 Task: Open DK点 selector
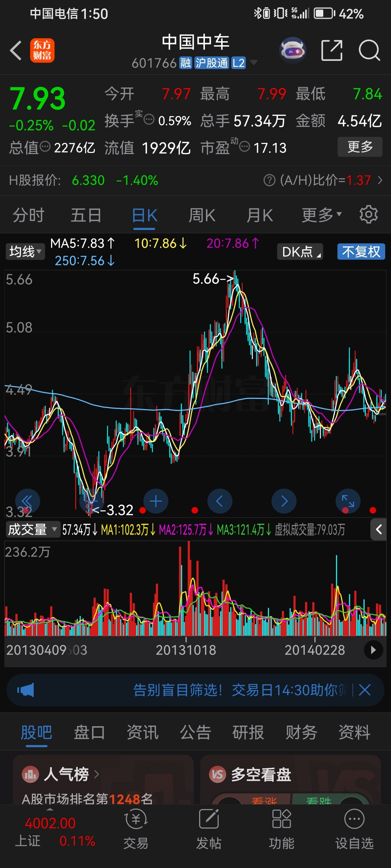tap(300, 251)
